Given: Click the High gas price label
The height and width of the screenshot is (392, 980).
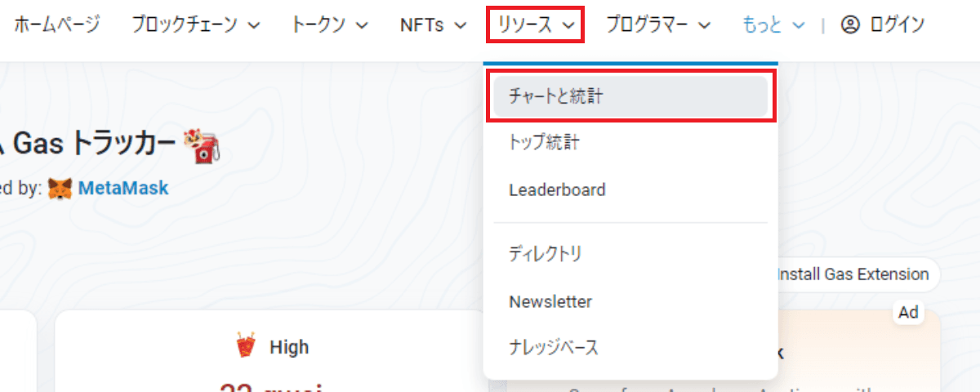Looking at the screenshot, I should pyautogui.click(x=289, y=347).
